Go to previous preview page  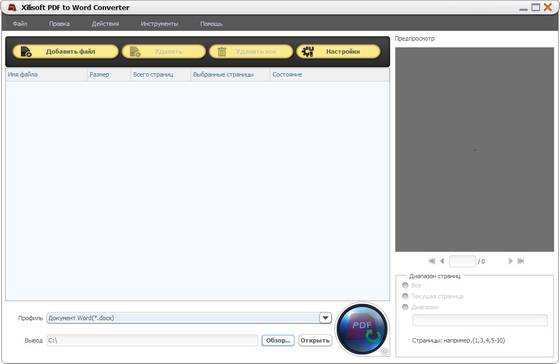point(442,261)
